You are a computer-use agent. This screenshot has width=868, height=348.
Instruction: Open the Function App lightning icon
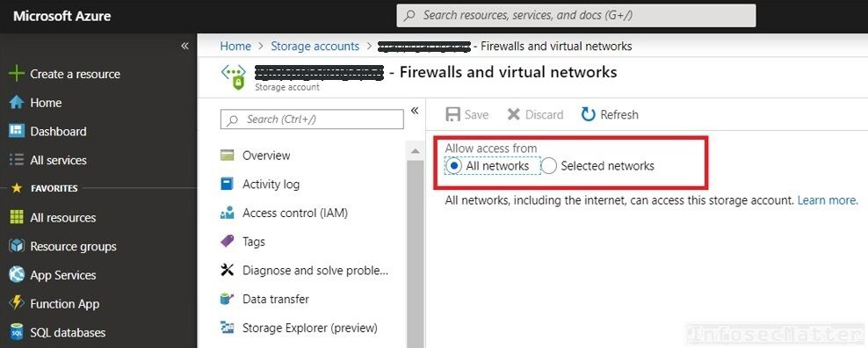tap(17, 304)
